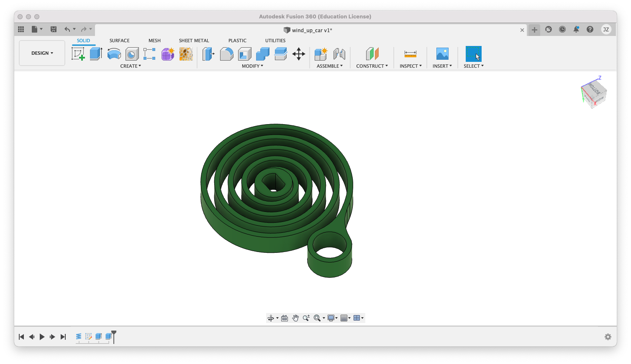Image resolution: width=631 pixels, height=364 pixels.
Task: Expand the INSERT menu
Action: point(442,66)
